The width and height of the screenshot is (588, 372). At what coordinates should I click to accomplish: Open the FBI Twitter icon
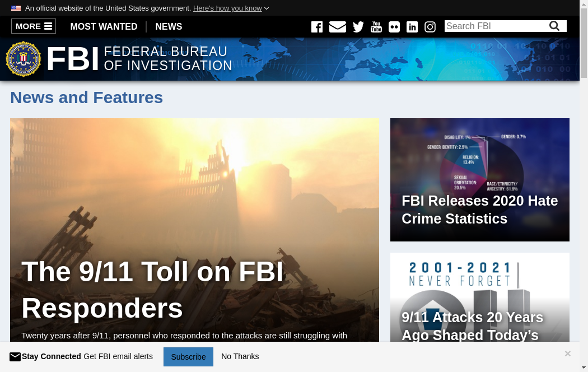click(x=358, y=27)
